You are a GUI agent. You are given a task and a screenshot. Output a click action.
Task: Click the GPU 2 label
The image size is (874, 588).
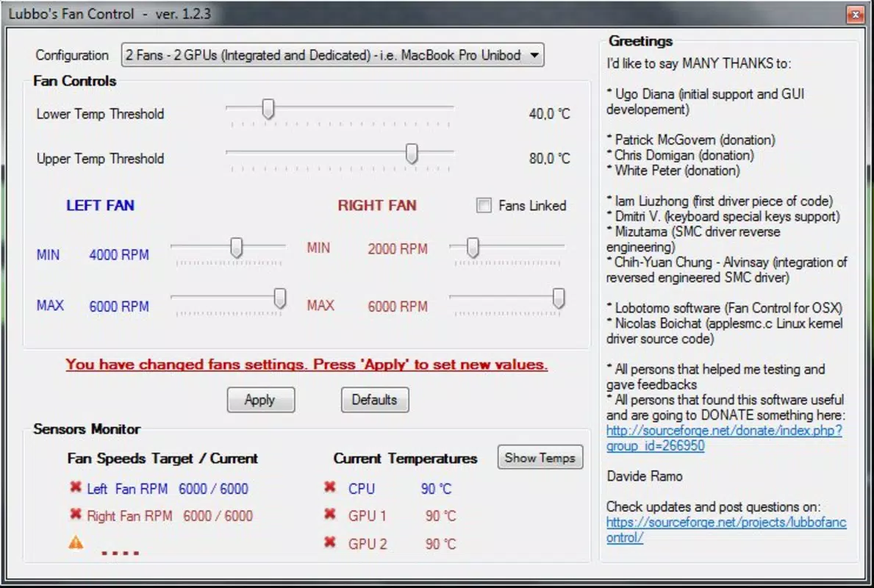tap(368, 544)
